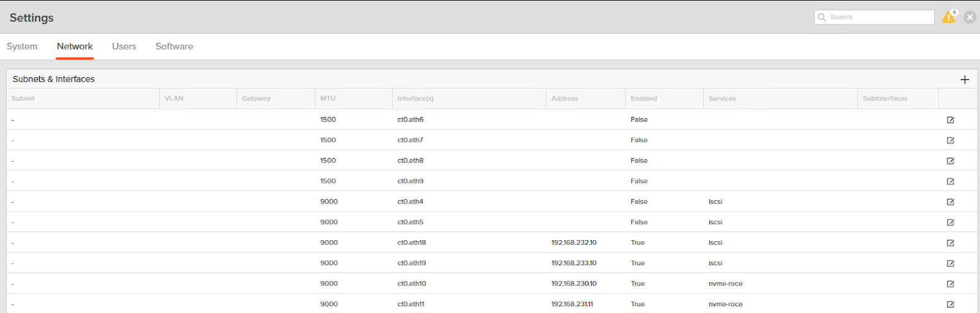Screen dimensions: 980x313
Task: Select the ct0.eth11 interface name
Action: pyautogui.click(x=411, y=304)
